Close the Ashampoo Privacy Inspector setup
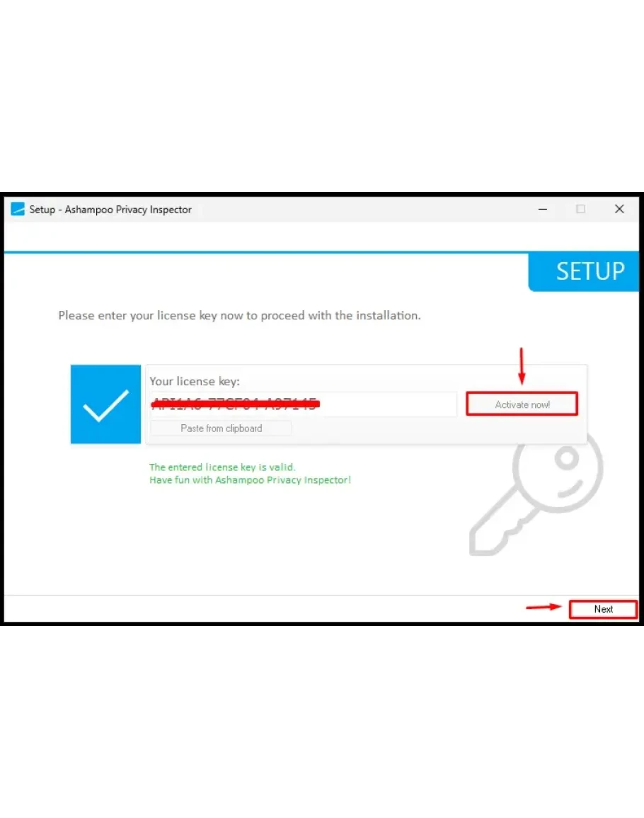This screenshot has width=644, height=818. coord(619,209)
